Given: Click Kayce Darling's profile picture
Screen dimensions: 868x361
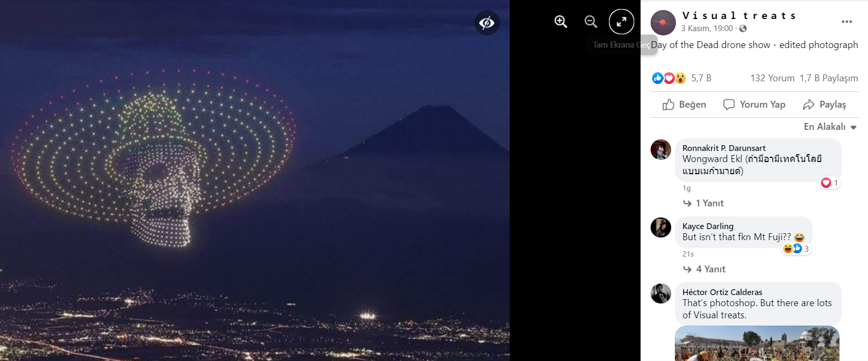Looking at the screenshot, I should 661,227.
